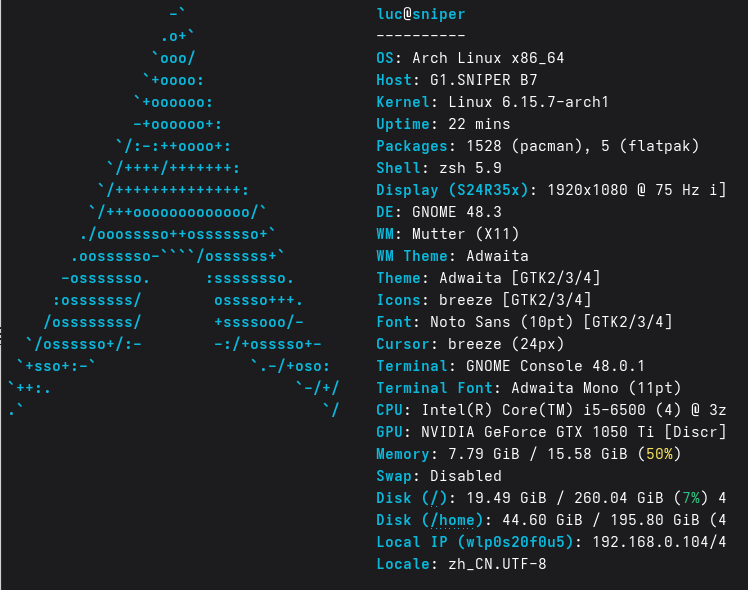Click the Host G1.SNIPER B7 text

[x=457, y=80]
